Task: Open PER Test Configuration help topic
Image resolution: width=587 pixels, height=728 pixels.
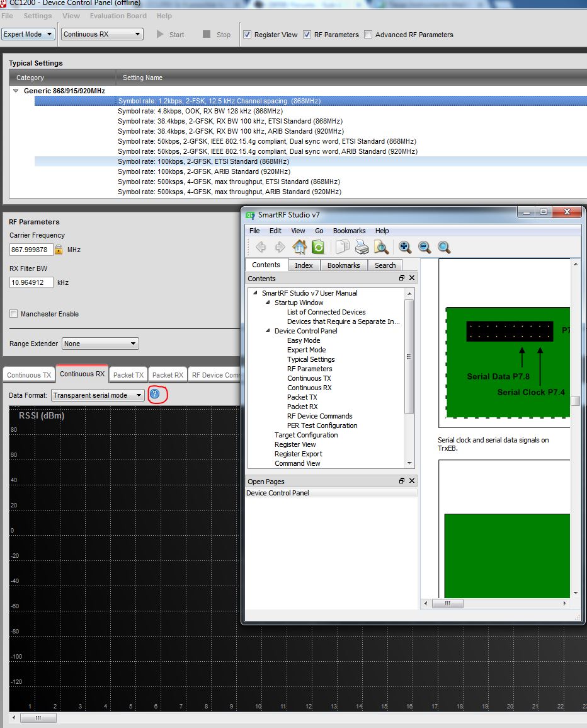Action: coord(322,425)
